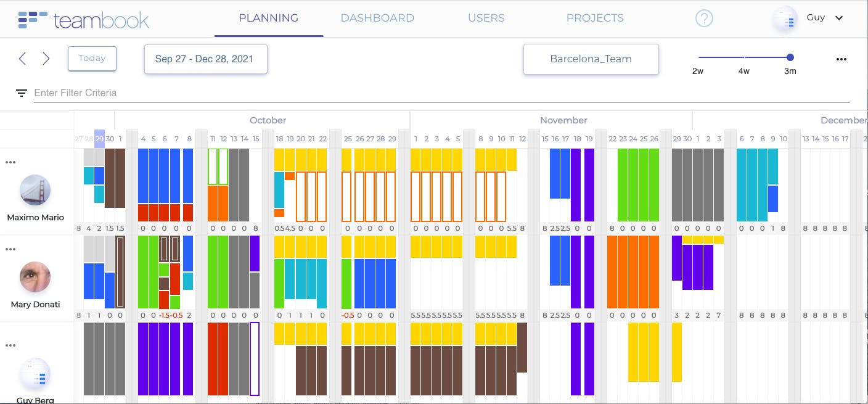Expand the Guy account dropdown arrow
This screenshot has height=404, width=868.
(839, 18)
